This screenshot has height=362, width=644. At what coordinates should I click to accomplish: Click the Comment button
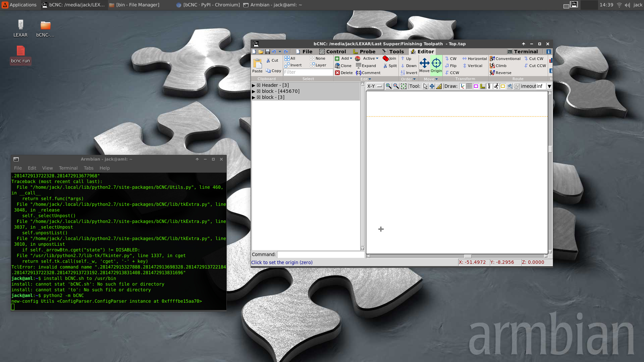(x=368, y=73)
